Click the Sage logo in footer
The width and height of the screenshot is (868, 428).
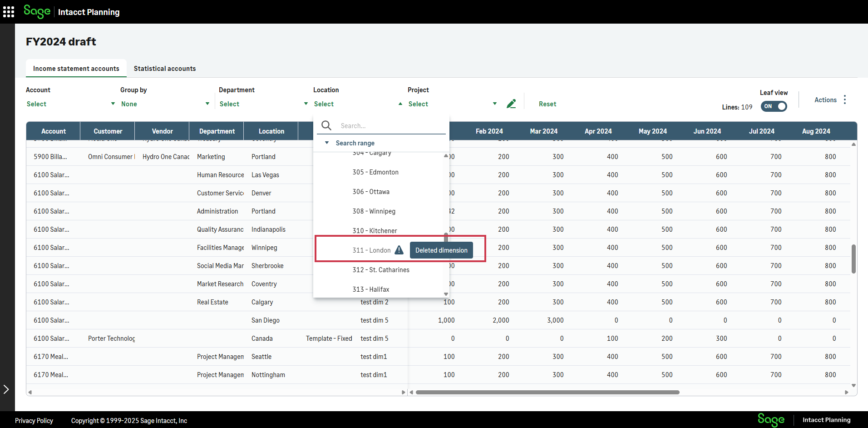point(771,419)
